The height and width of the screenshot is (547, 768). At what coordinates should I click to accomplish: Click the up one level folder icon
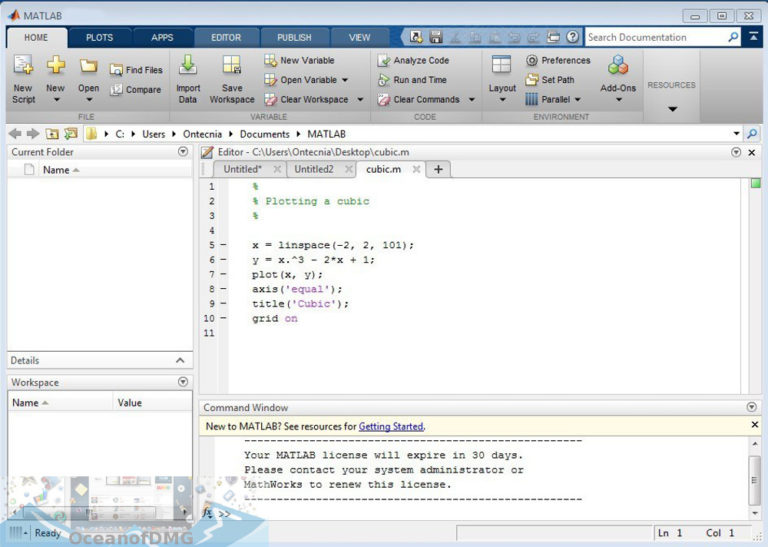coord(52,134)
